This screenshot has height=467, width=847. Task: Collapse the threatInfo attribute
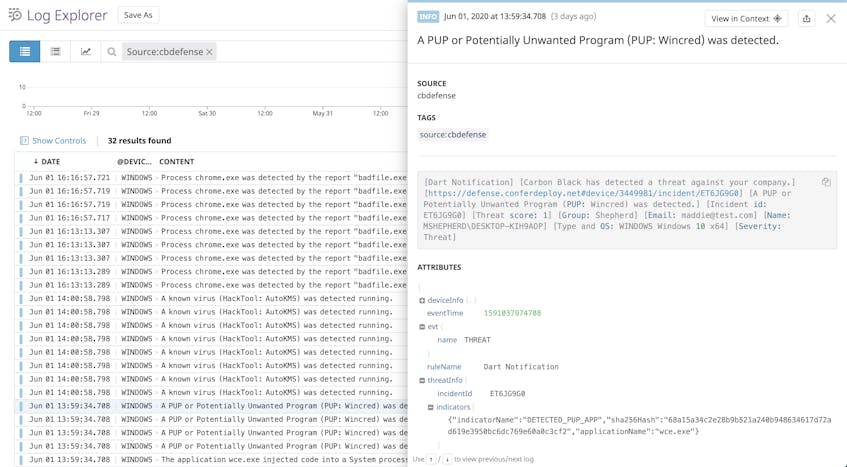point(422,380)
